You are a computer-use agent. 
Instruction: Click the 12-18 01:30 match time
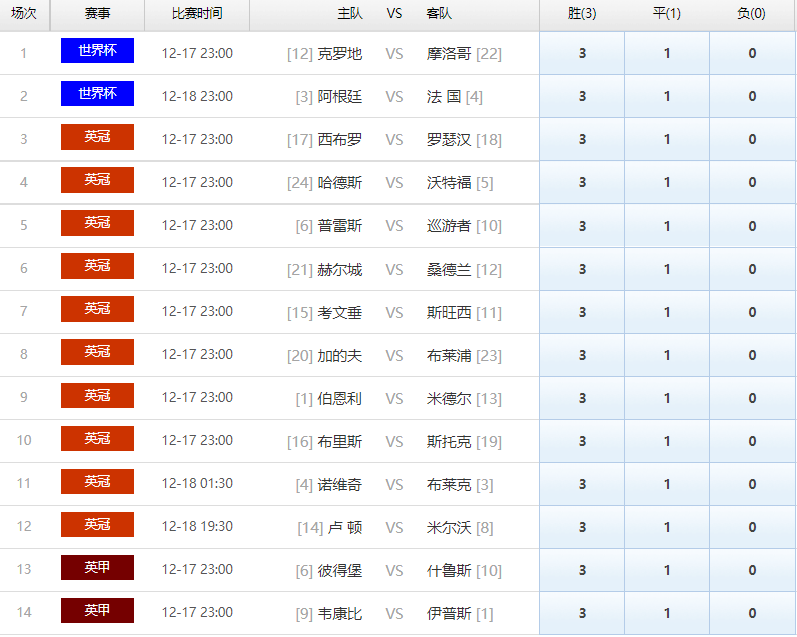point(197,483)
